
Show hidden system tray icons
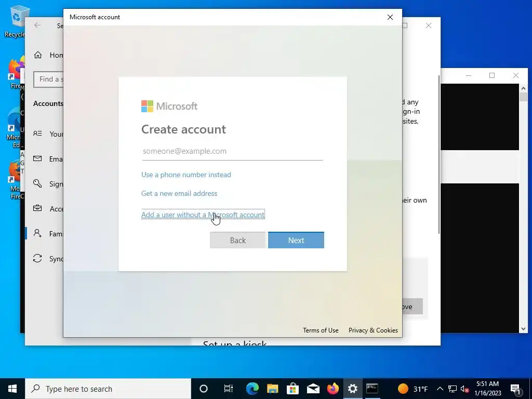(x=440, y=389)
